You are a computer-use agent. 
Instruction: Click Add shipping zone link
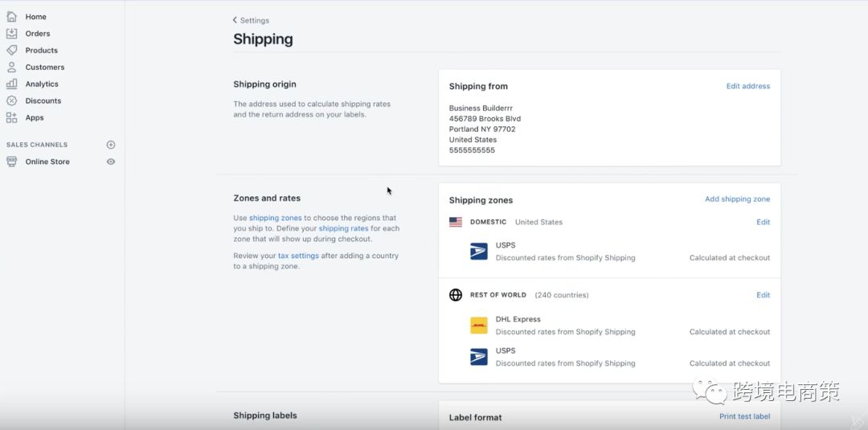pyautogui.click(x=737, y=199)
